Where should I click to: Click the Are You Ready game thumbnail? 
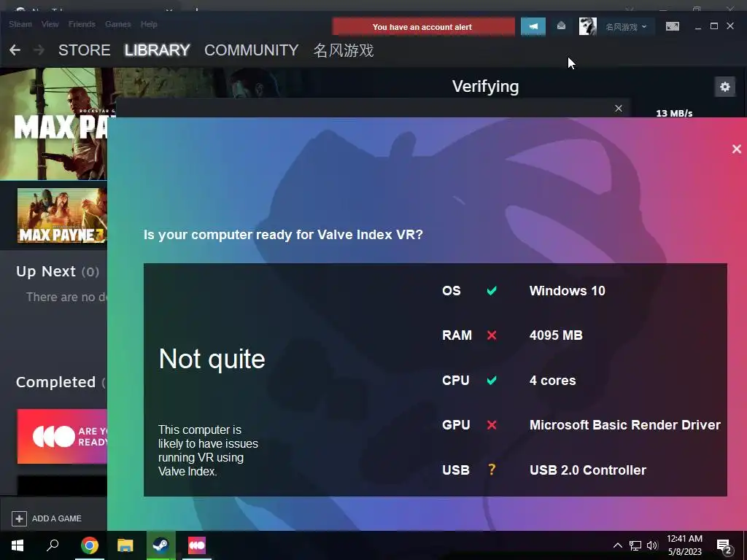click(62, 436)
